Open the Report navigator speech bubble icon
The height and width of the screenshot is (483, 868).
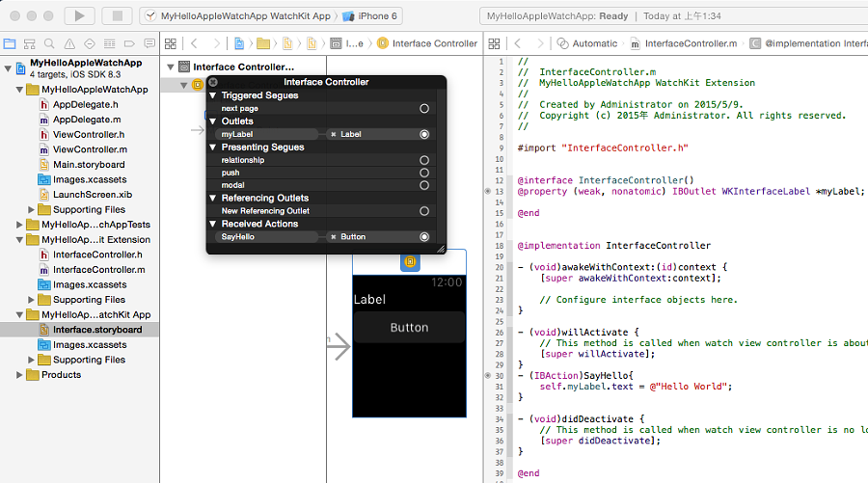coord(149,43)
